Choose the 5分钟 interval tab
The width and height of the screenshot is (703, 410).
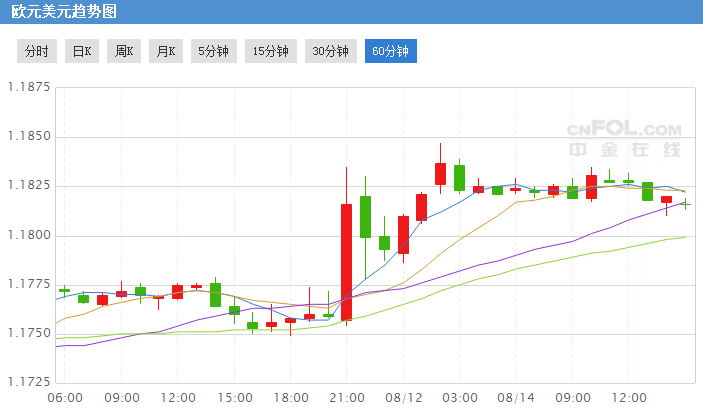[x=214, y=51]
